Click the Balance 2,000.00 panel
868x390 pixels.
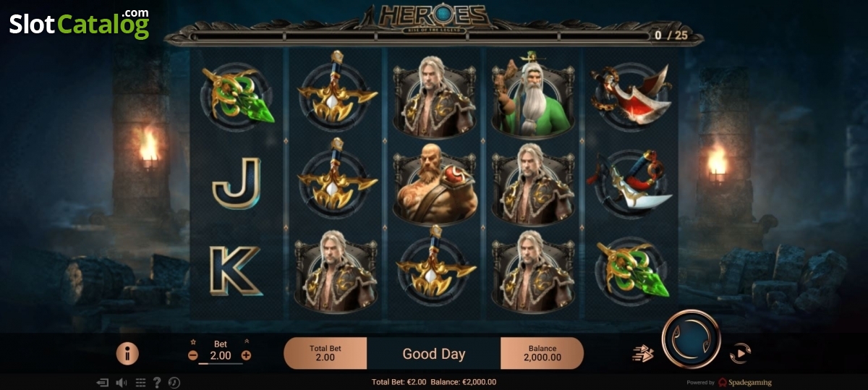point(542,353)
